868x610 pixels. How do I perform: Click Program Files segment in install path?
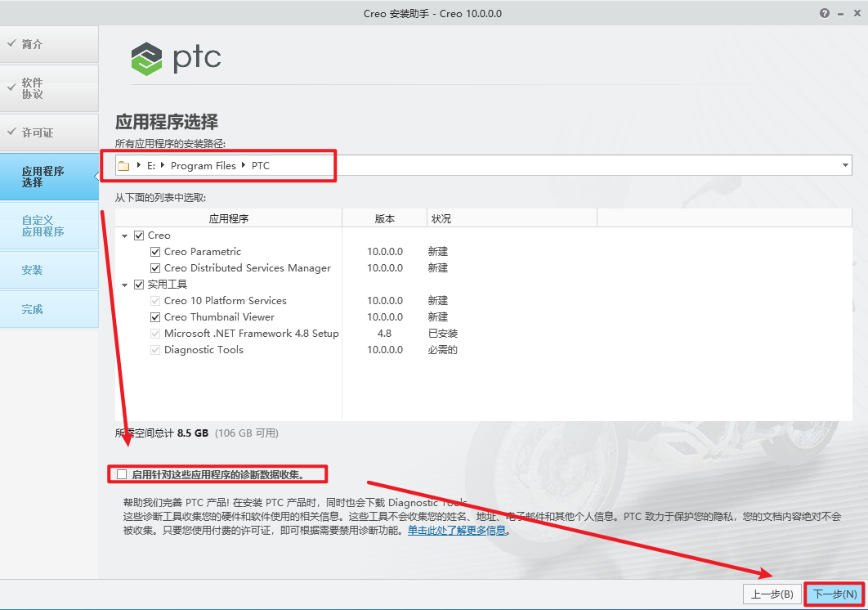pos(203,166)
